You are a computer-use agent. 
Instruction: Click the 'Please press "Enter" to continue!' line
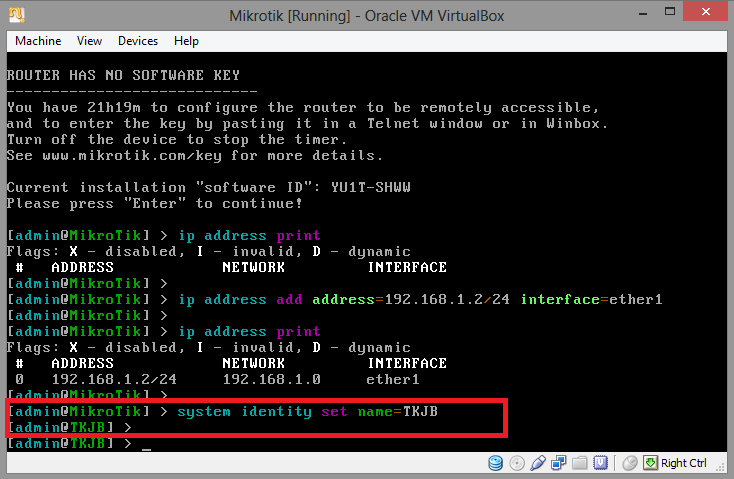[x=155, y=204]
